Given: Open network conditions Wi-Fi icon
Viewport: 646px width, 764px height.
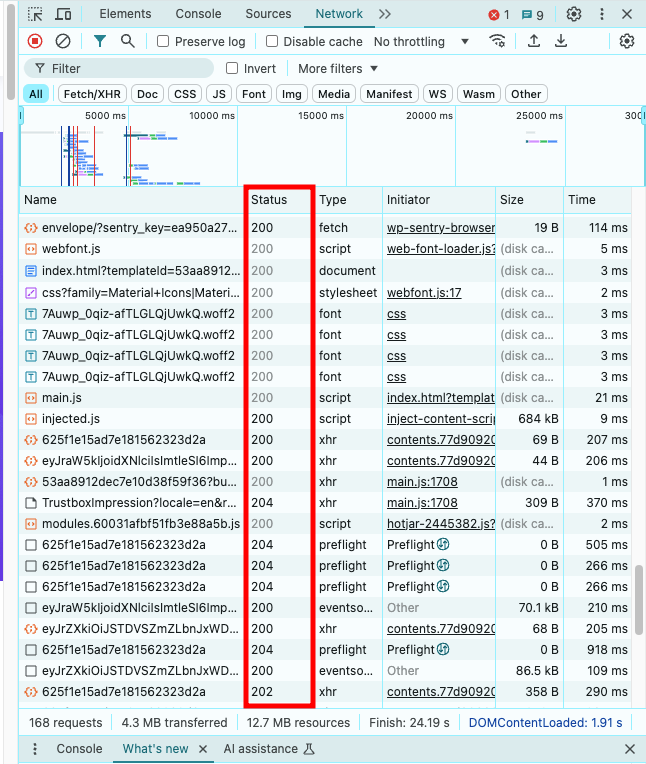Looking at the screenshot, I should point(497,41).
